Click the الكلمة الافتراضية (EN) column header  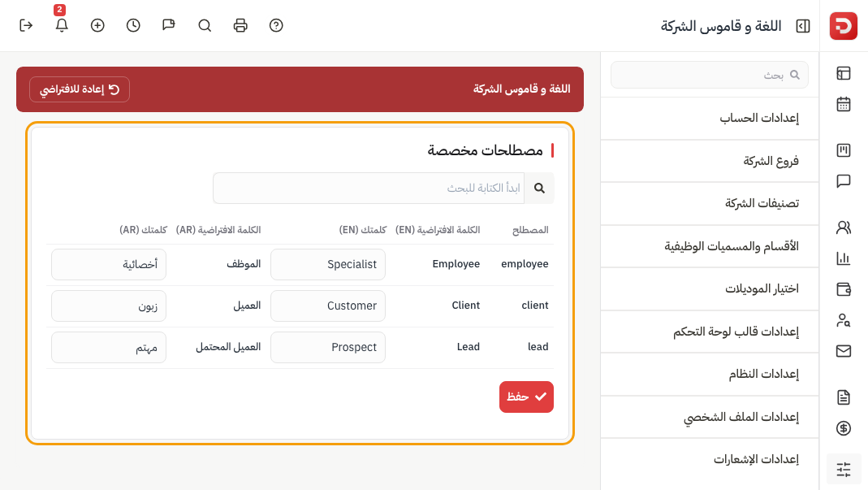pyautogui.click(x=438, y=230)
